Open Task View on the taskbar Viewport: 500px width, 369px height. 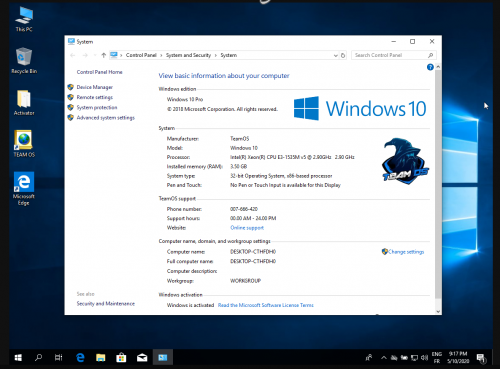click(x=59, y=358)
